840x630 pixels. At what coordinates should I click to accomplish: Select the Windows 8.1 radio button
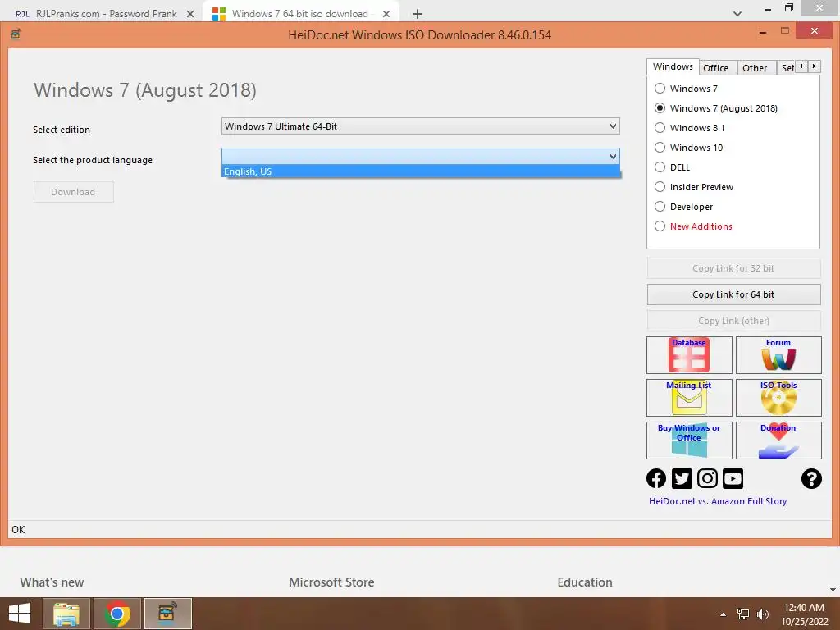(660, 127)
